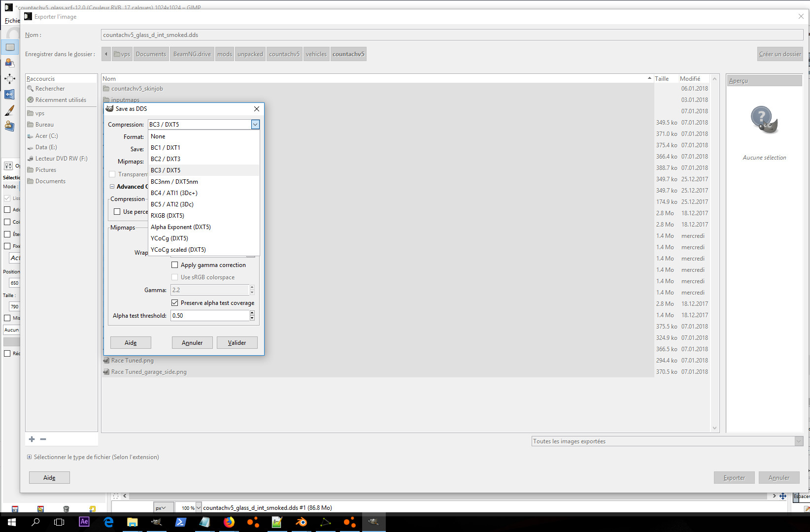810x532 pixels.
Task: Choose BC1 / DXT1 compression
Action: [204, 148]
